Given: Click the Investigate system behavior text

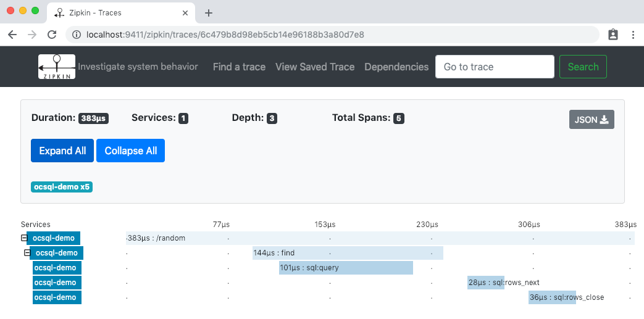Looking at the screenshot, I should 138,67.
